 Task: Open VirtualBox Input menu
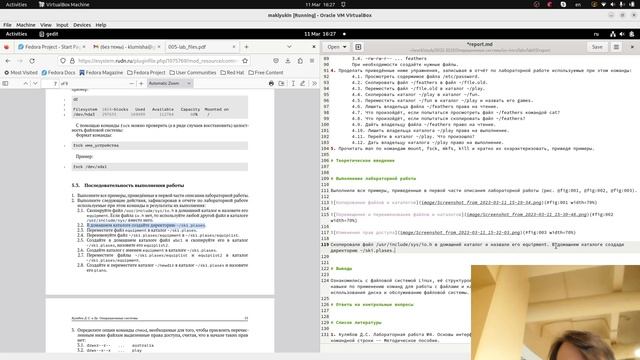point(62,25)
